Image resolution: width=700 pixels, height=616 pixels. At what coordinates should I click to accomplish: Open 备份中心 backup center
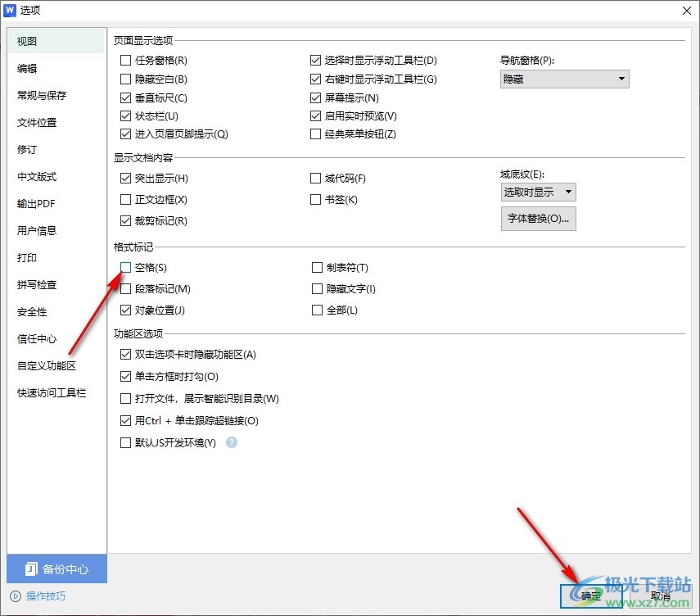pos(56,568)
